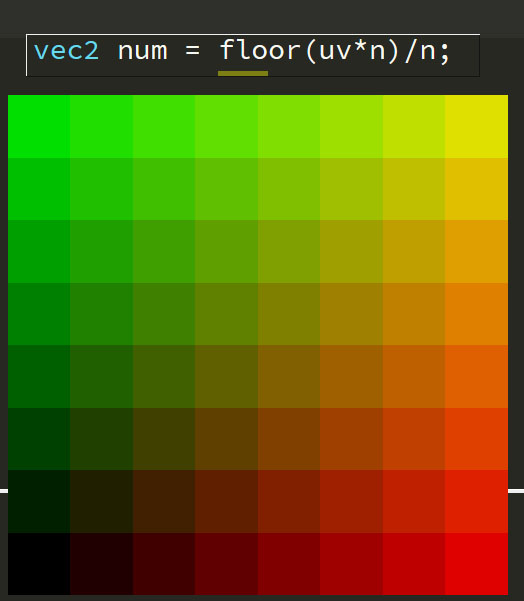This screenshot has height=601, width=524.
Task: Pick the yellow top-right corner swatch
Action: pos(476,126)
